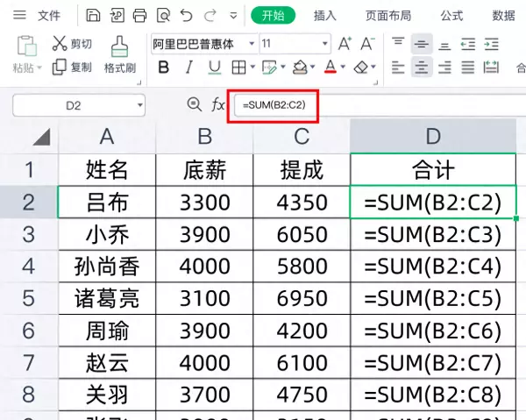The width and height of the screenshot is (526, 420).
Task: Switch to the 开始 tab
Action: point(273,16)
